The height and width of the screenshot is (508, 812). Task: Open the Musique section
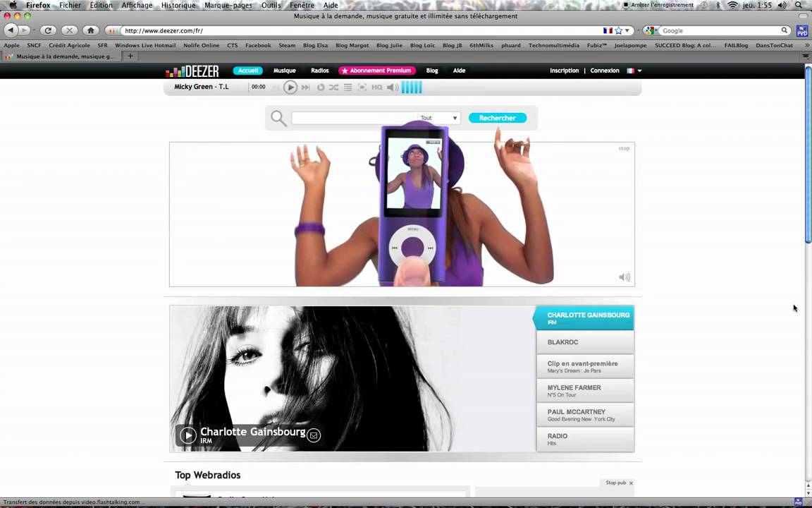click(284, 71)
